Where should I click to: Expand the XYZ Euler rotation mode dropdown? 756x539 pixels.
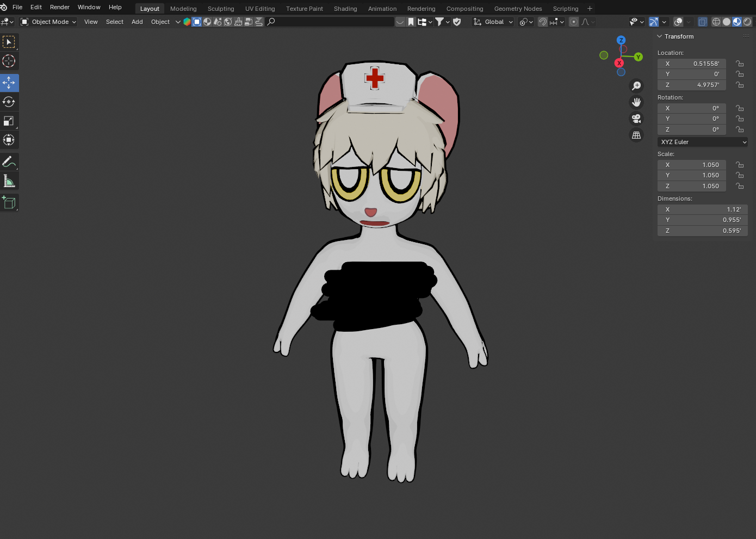(702, 142)
